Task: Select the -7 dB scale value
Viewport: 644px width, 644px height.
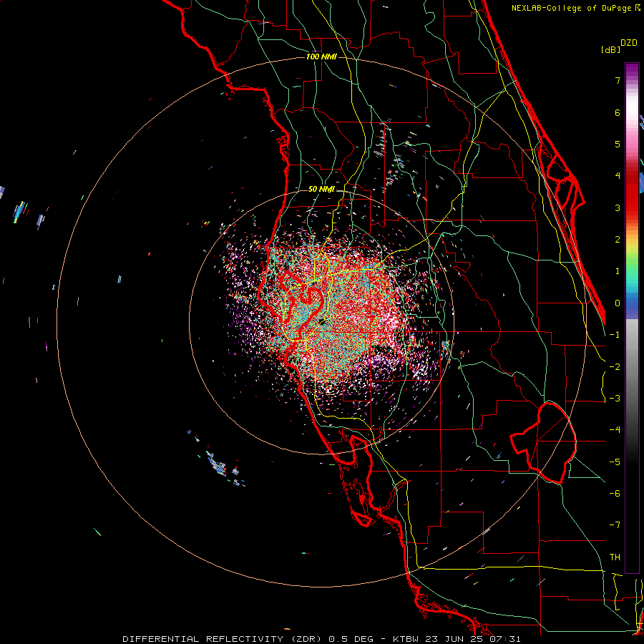Action: click(615, 525)
